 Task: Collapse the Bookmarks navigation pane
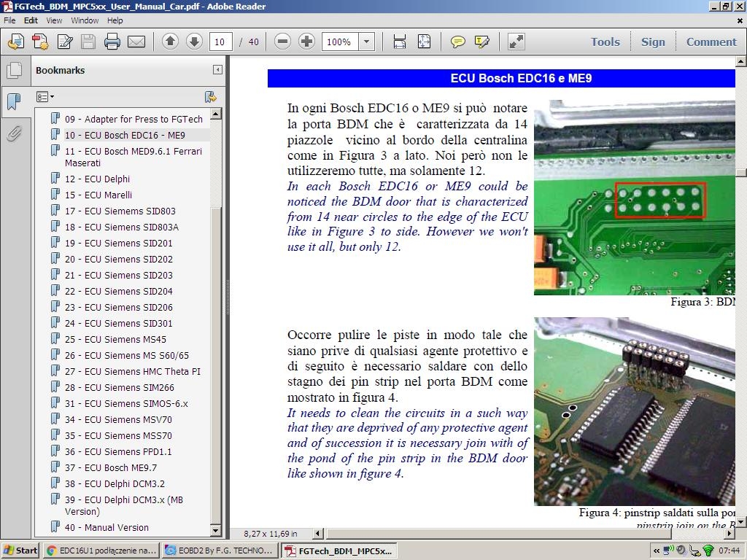(x=217, y=70)
